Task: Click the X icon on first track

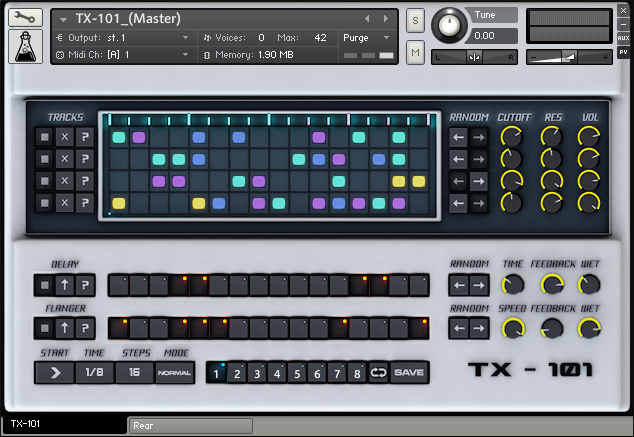Action: pyautogui.click(x=65, y=137)
